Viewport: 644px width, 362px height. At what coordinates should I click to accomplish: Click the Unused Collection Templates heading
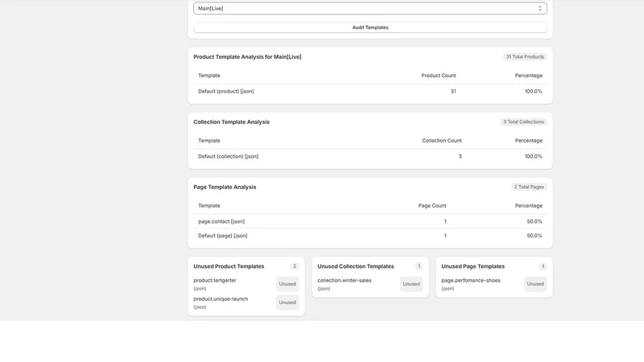point(356,266)
